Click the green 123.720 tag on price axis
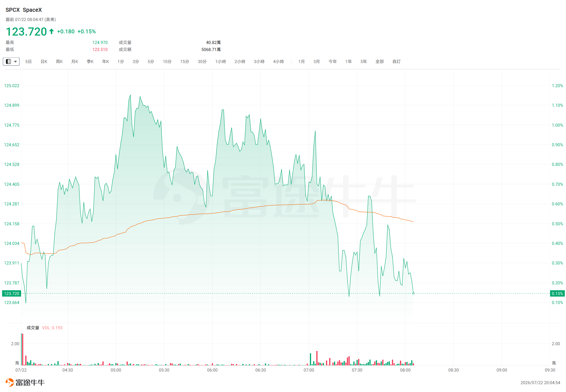Image resolution: width=566 pixels, height=392 pixels. [x=11, y=294]
